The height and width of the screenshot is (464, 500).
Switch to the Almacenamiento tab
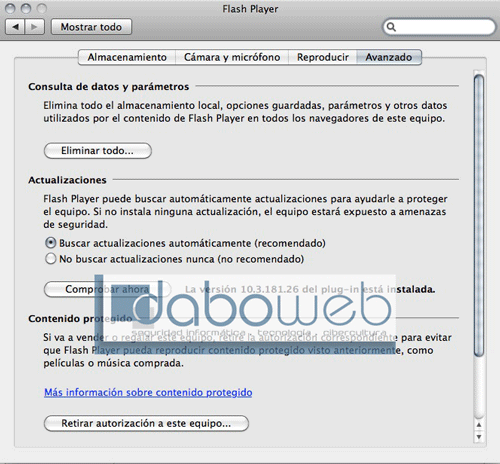[127, 57]
